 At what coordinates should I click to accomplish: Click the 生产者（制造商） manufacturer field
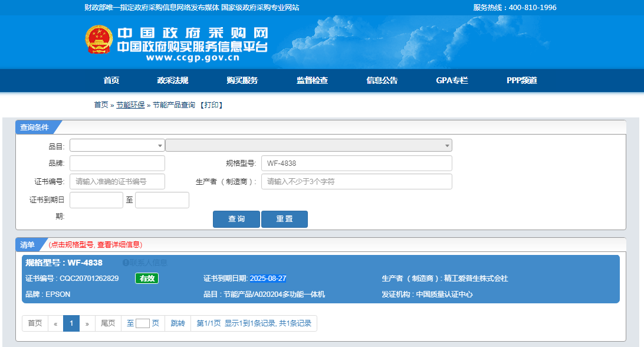pos(356,181)
